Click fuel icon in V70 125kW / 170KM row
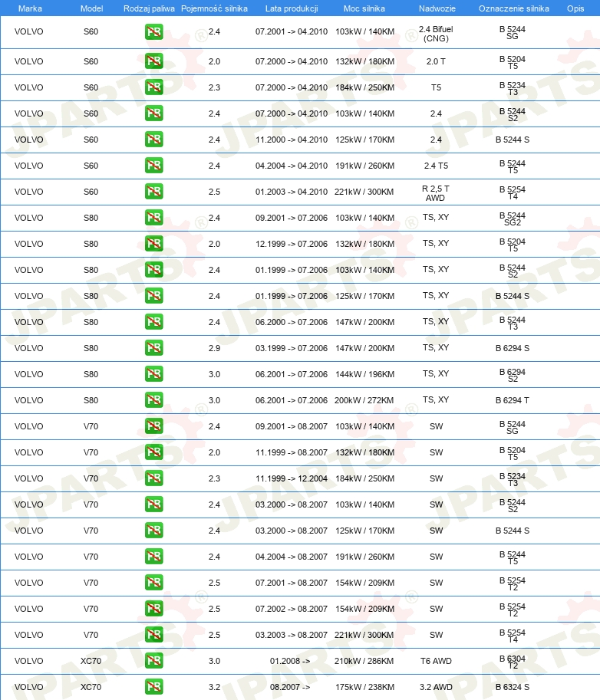 pos(153,531)
